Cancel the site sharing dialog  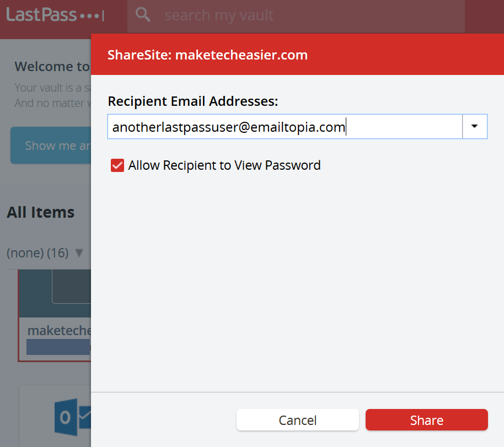coord(297,419)
